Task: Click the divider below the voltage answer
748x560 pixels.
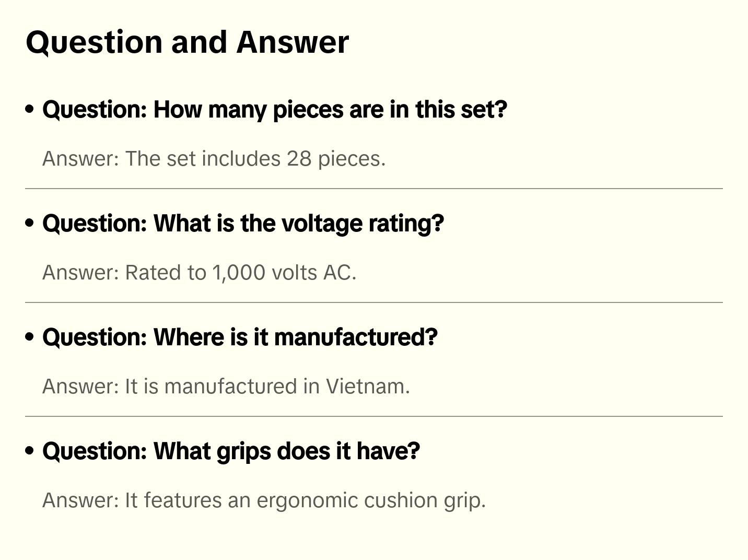Action: pos(374,302)
